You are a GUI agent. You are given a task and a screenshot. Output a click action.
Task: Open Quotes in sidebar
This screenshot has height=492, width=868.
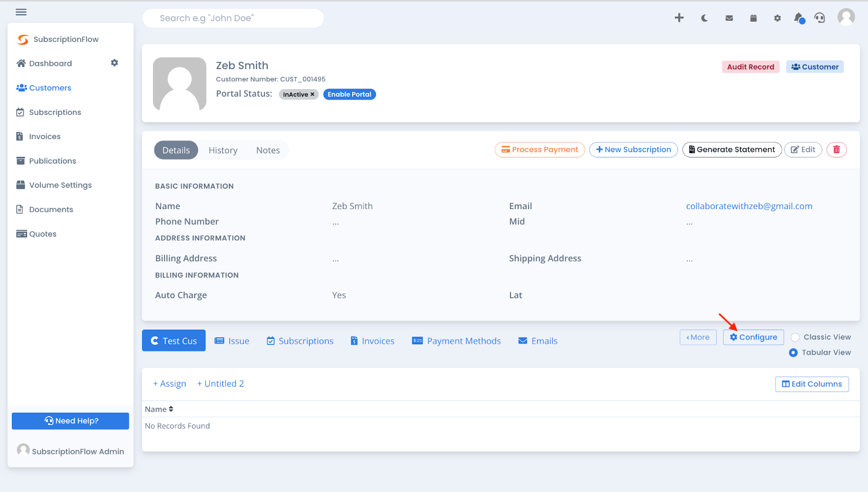coord(36,234)
